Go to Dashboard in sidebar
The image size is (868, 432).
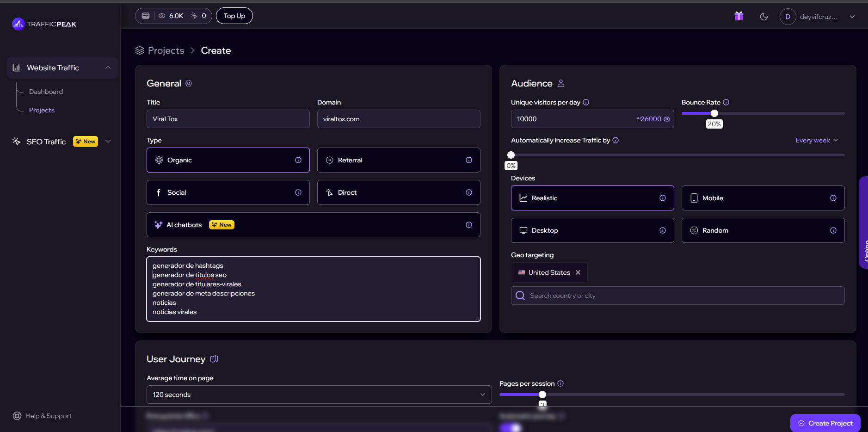tap(46, 92)
